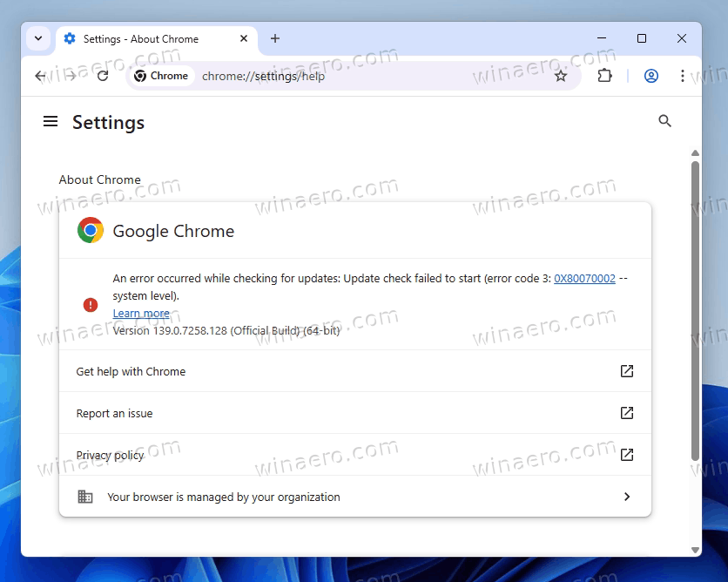
Task: Open the Settings hamburger menu
Action: tap(51, 122)
